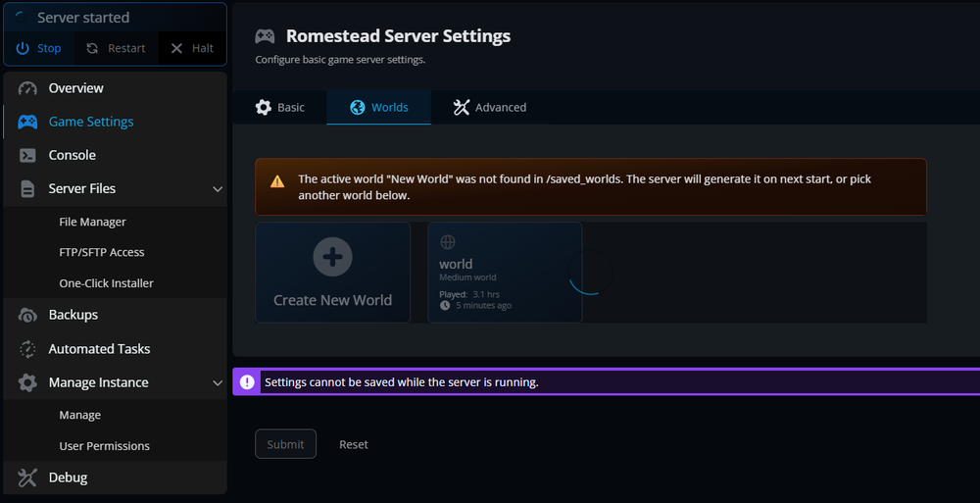This screenshot has height=503, width=980.
Task: Click the globe icon on the world card
Action: click(x=448, y=242)
